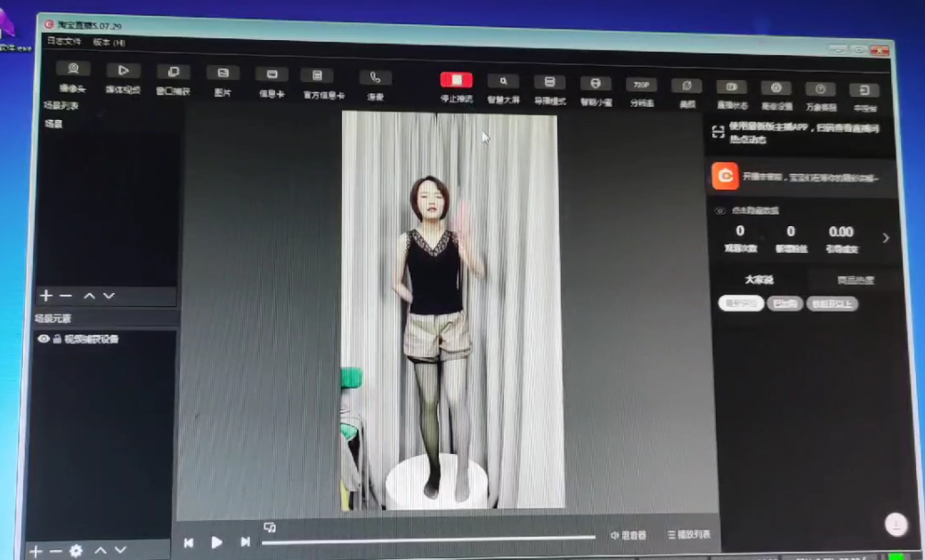Click the red stop streaming button (停止推流)
925x560 pixels.
coord(456,80)
